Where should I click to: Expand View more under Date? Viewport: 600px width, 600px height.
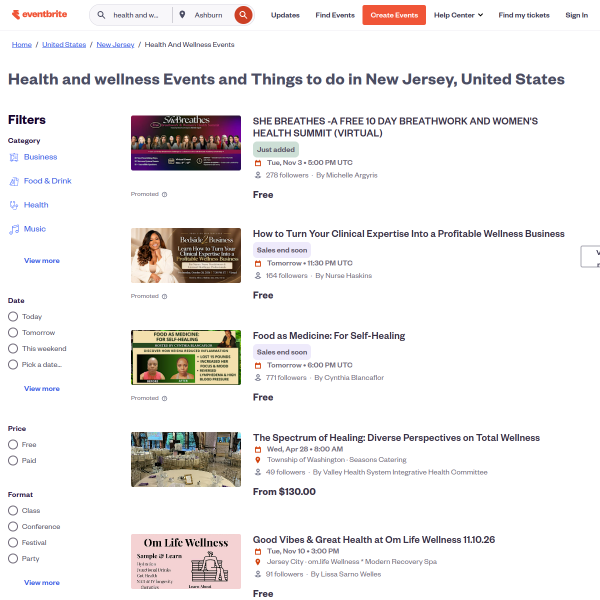[42, 389]
